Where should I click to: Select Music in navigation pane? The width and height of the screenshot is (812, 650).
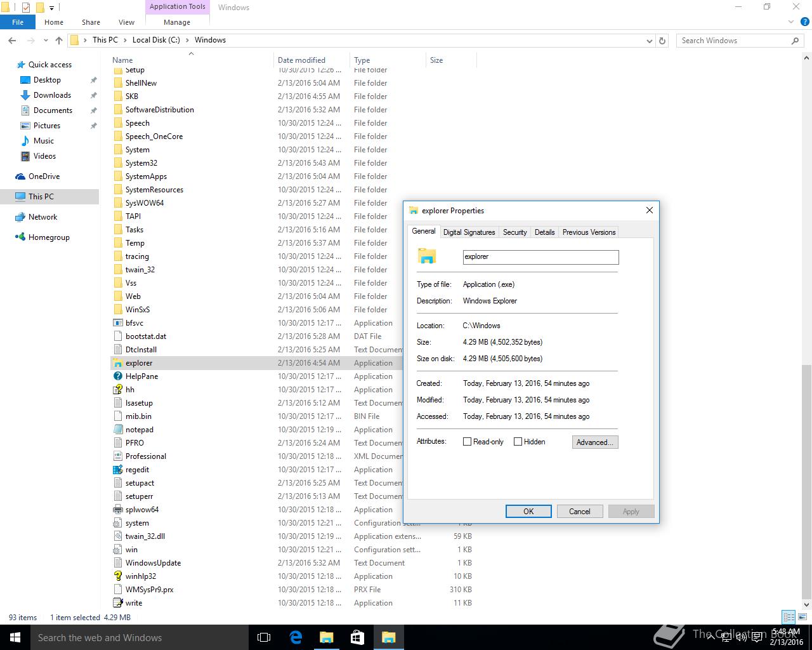click(x=44, y=141)
